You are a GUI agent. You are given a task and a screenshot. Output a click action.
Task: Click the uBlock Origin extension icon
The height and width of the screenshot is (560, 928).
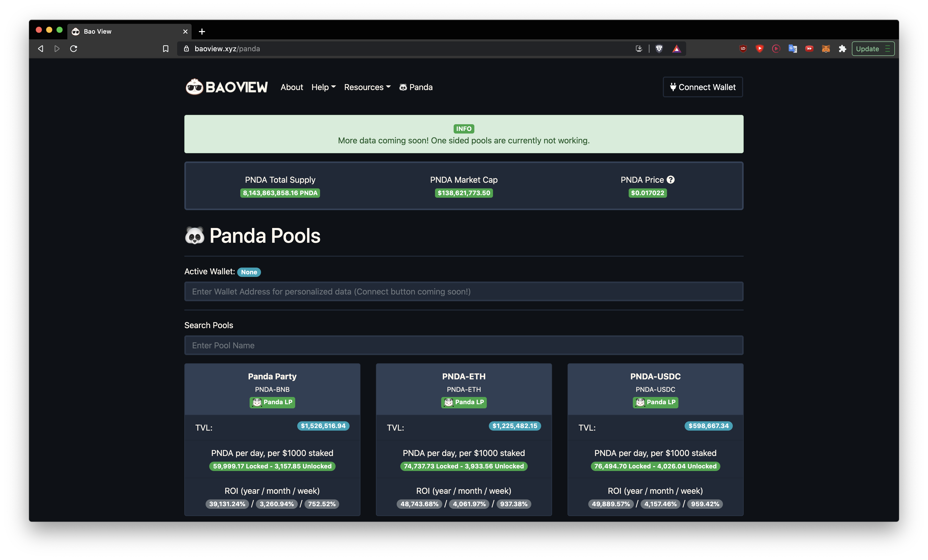[743, 49]
